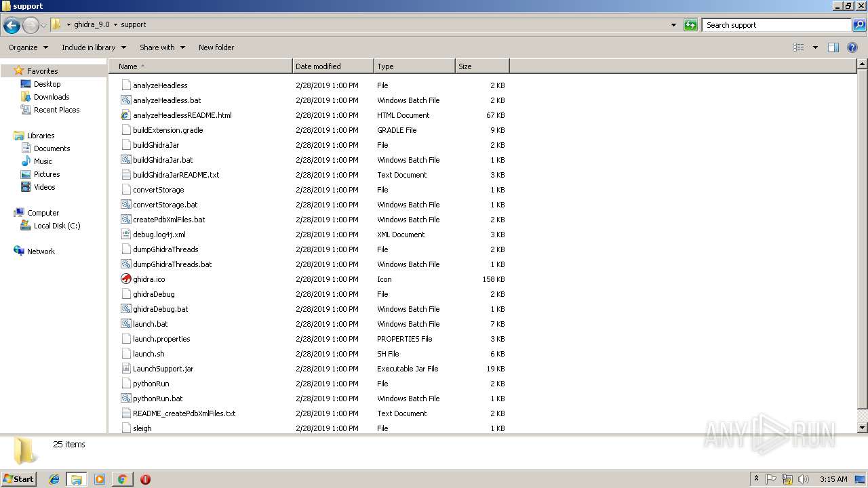868x488 pixels.
Task: Open the recent pages dropdown arrow
Action: tap(43, 25)
